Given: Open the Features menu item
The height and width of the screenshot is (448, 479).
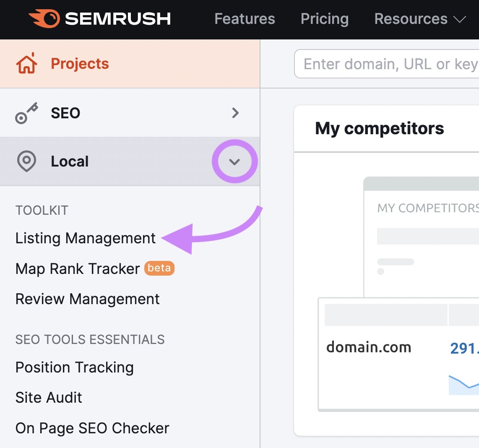Looking at the screenshot, I should click(x=245, y=19).
